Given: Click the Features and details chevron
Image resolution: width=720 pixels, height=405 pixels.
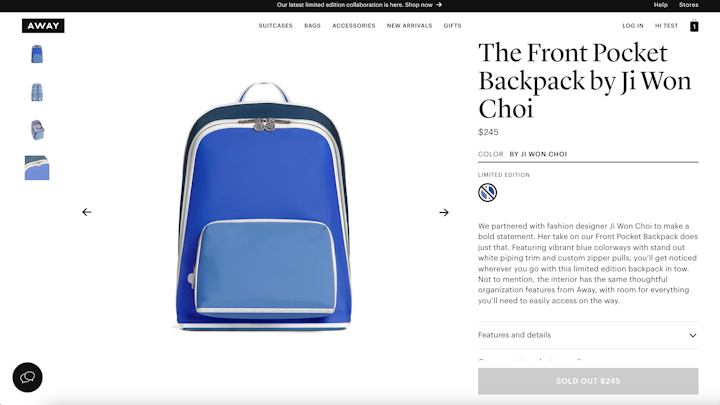Looking at the screenshot, I should 692,335.
